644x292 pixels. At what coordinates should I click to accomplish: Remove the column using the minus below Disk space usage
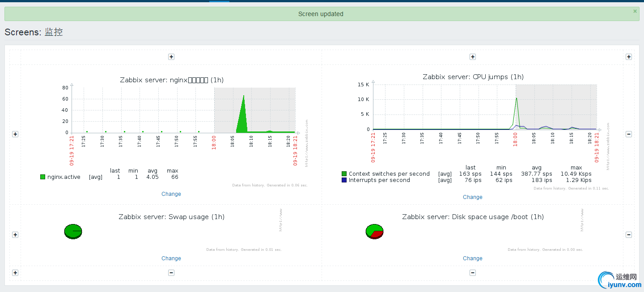tap(473, 273)
